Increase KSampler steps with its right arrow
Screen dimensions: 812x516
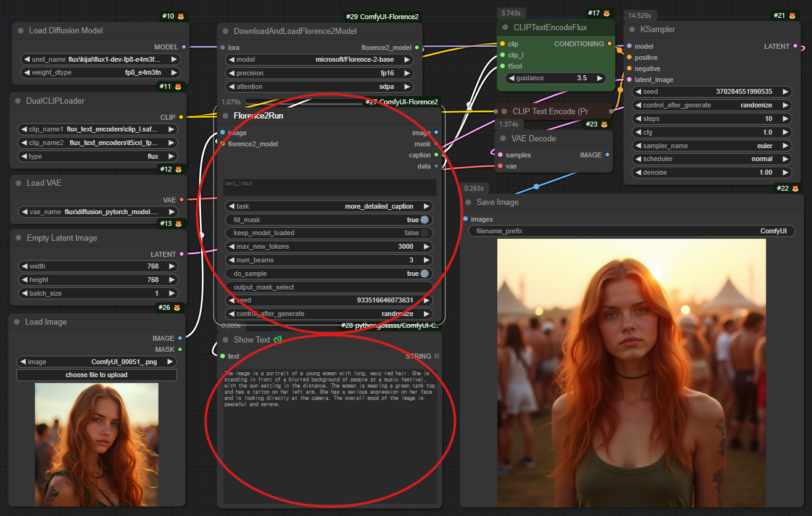click(785, 119)
